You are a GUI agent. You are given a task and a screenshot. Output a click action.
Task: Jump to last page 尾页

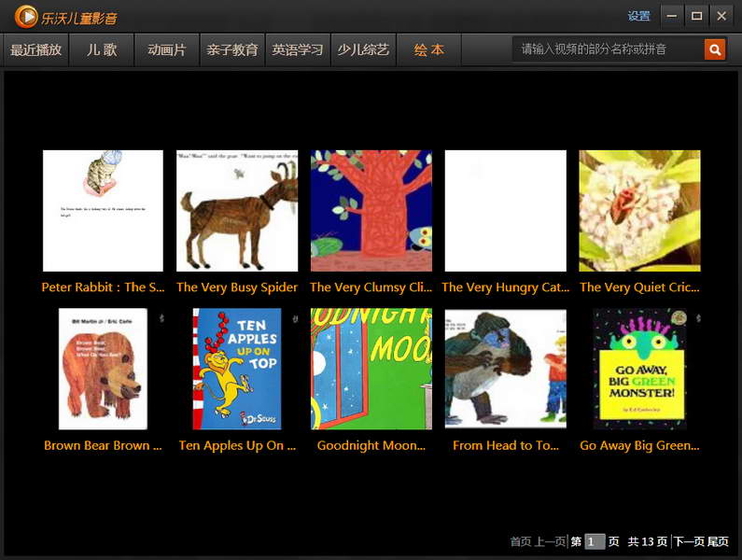coord(718,541)
